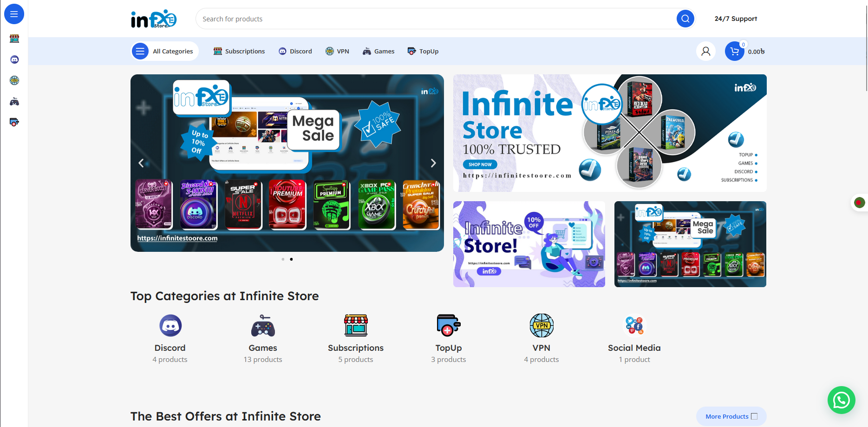Click the '13 products' count text
Screen dimensions: 868x427
click(263, 359)
